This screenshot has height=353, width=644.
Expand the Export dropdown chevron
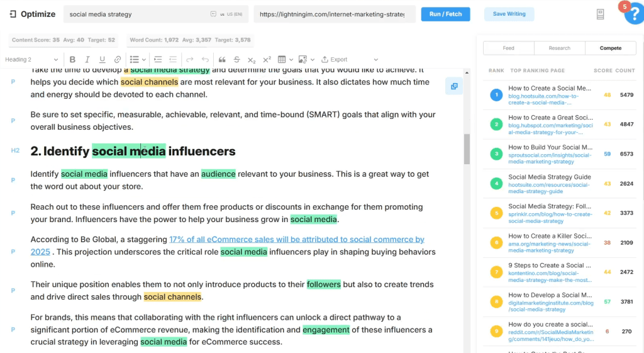376,60
